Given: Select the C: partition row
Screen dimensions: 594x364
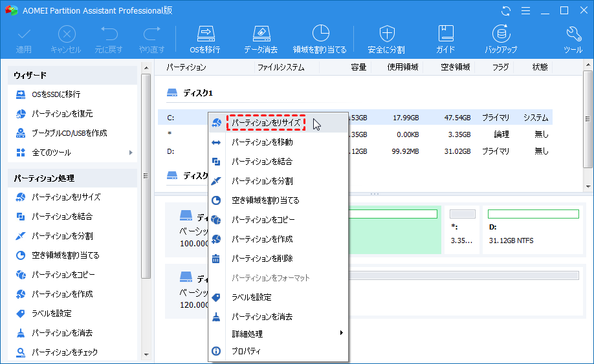Looking at the screenshot, I should (355, 118).
